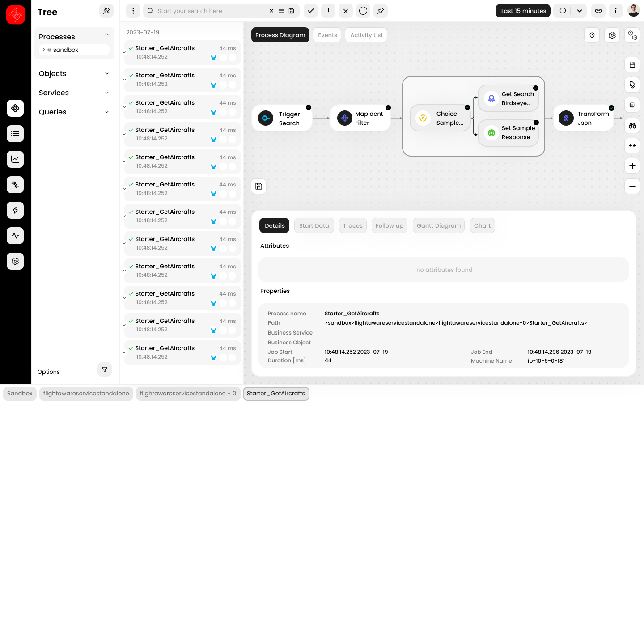Switch to the Gantt Diagram tab

[438, 226]
